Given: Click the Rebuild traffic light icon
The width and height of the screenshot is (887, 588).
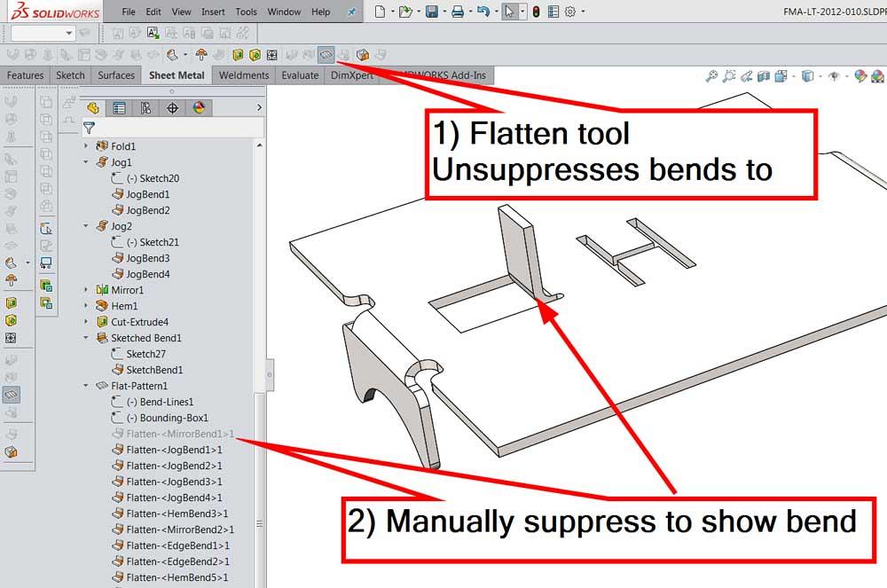Looking at the screenshot, I should coord(535,12).
